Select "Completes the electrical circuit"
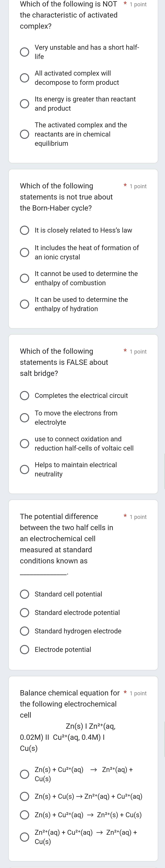The image size is (165, 868). 24,395
